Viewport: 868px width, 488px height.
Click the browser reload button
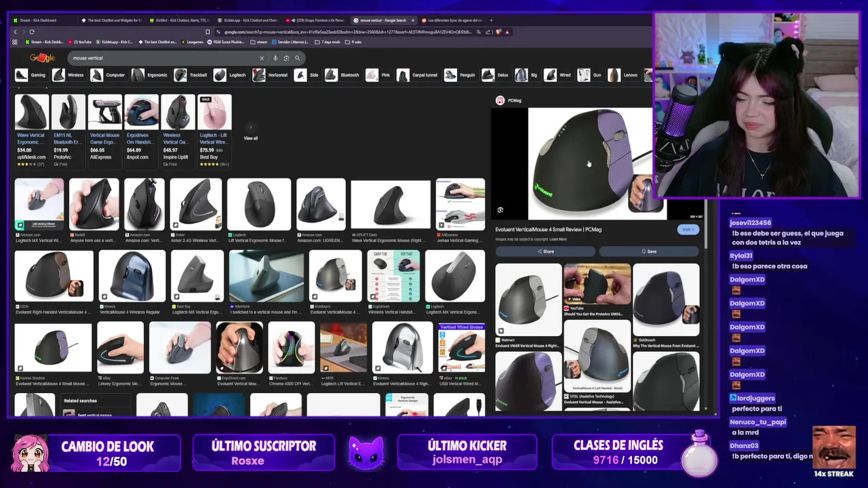[31, 32]
